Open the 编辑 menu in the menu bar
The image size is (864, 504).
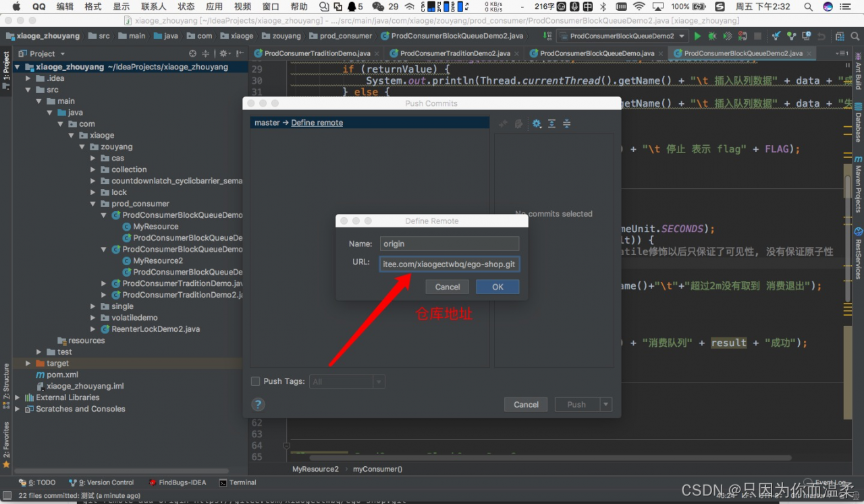point(65,7)
